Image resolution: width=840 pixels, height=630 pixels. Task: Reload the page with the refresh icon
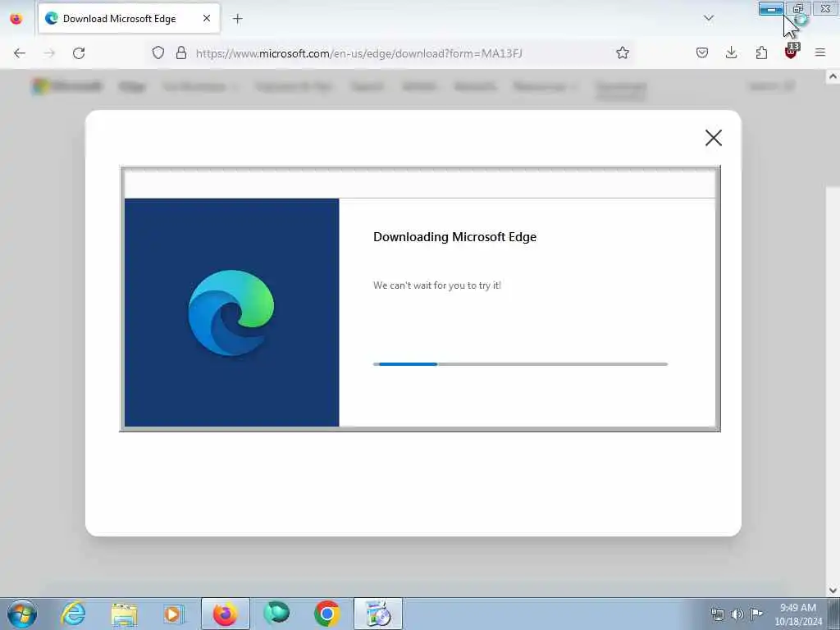click(x=79, y=53)
